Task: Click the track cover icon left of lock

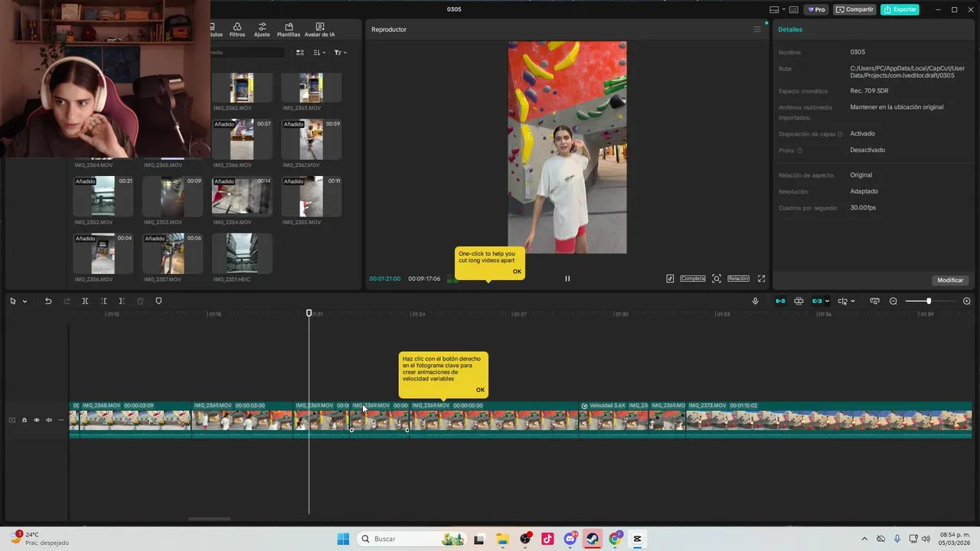Action: click(x=11, y=419)
